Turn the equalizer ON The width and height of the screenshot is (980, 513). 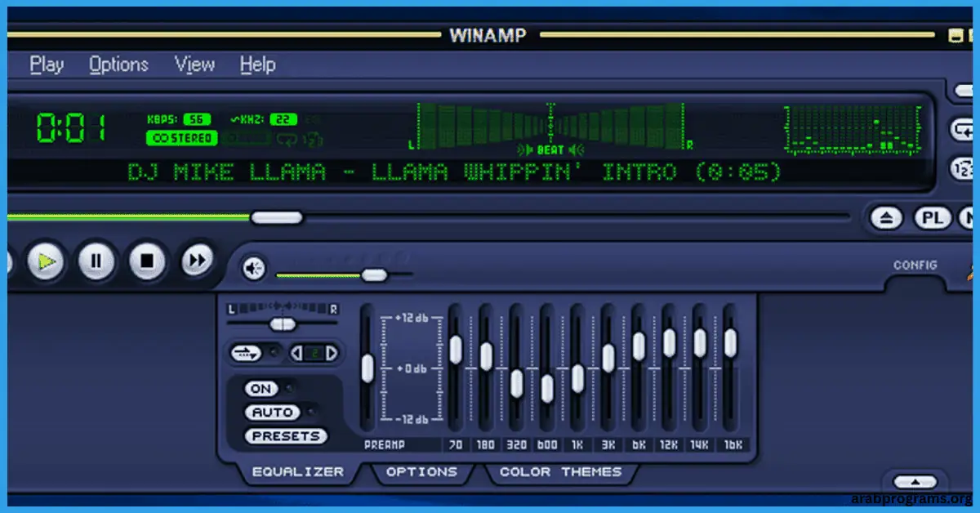(x=261, y=389)
